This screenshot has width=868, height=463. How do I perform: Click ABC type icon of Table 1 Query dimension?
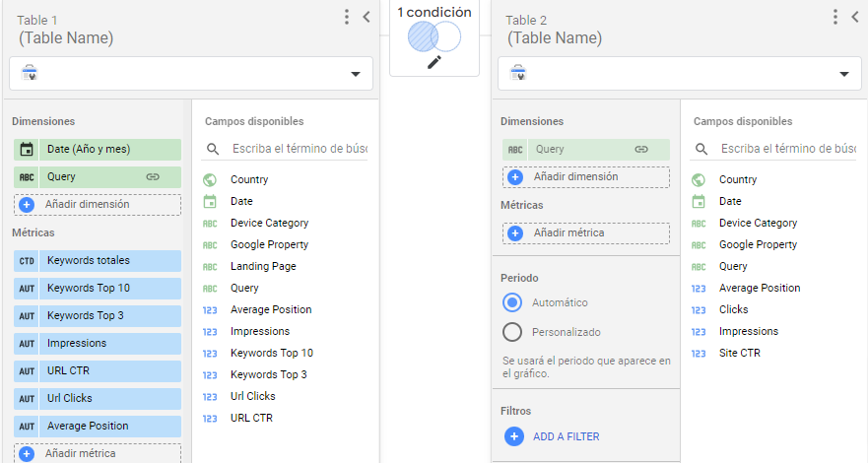tap(27, 177)
